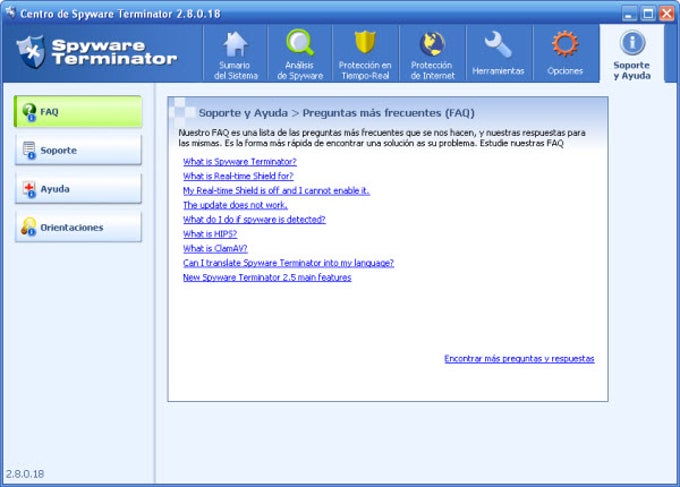The width and height of the screenshot is (680, 487).
Task: Click the "Soporte y Ayuda" tab label text
Action: tap(632, 70)
